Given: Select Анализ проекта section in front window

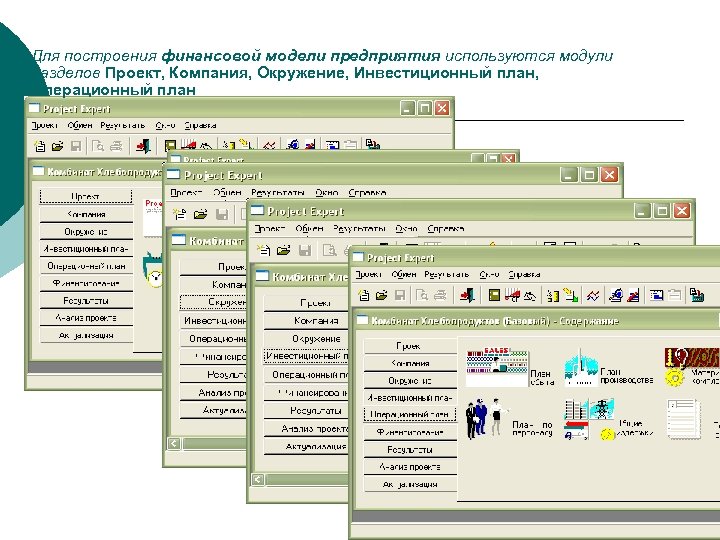Looking at the screenshot, I should pyautogui.click(x=410, y=467).
